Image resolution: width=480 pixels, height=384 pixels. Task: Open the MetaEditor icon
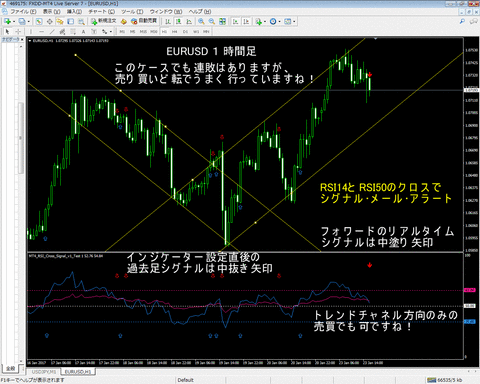coord(124,21)
